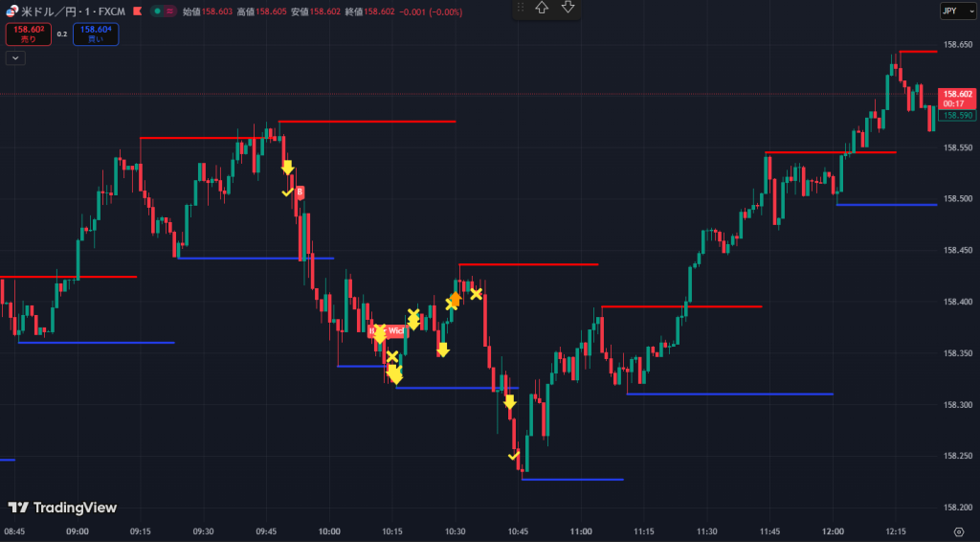Click the red Wick label on chart
This screenshot has height=542, width=980.
[x=394, y=330]
